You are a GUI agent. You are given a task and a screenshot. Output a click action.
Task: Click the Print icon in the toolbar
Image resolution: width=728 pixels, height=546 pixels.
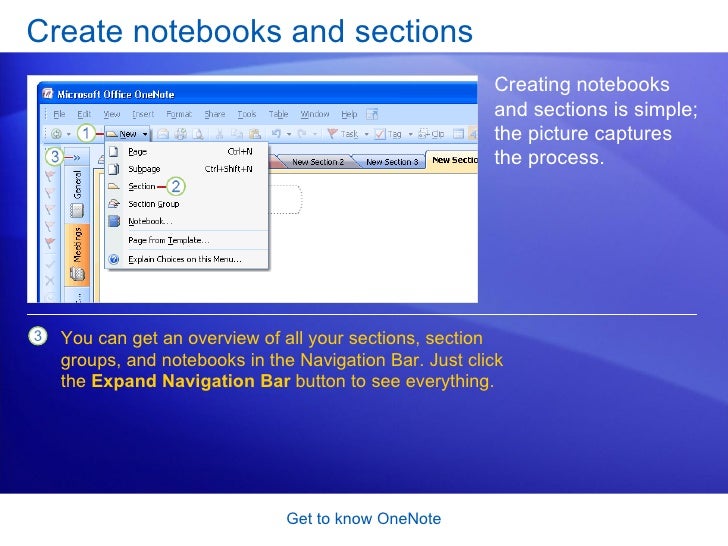pyautogui.click(x=181, y=134)
